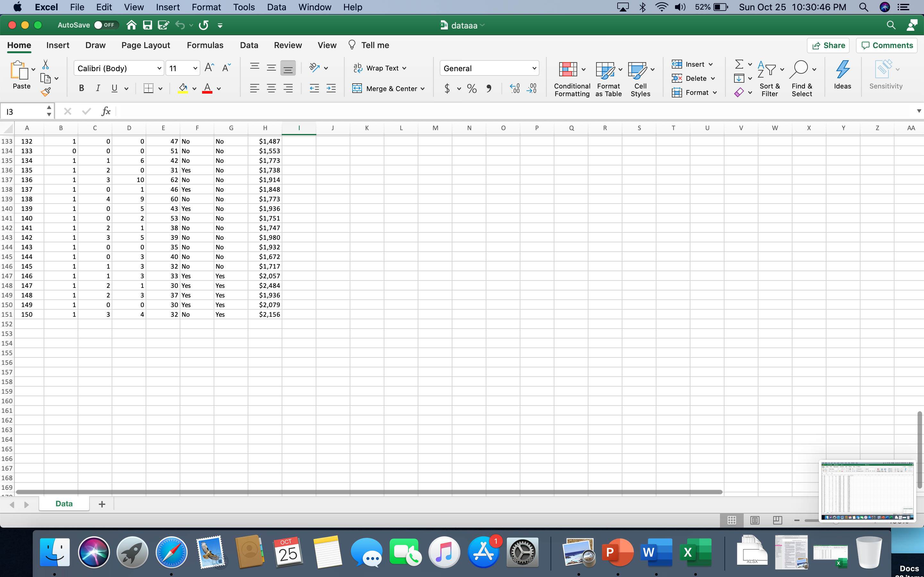Click the Wrap Text icon

[358, 68]
